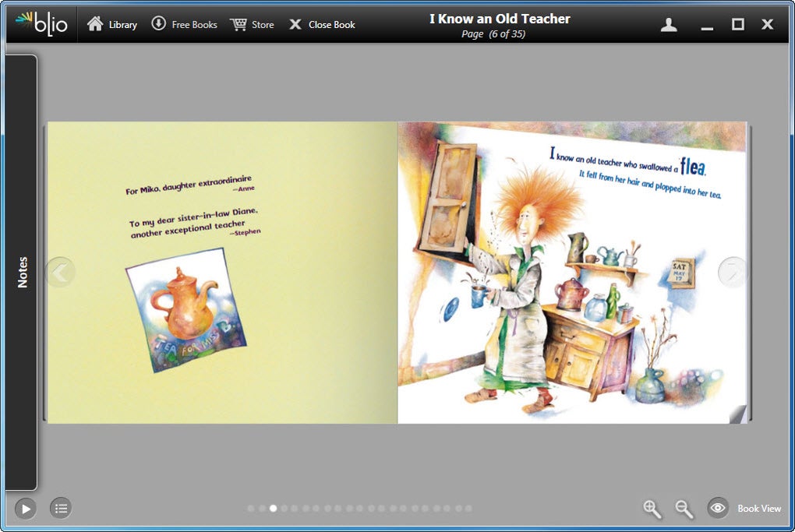Open the Free Books download section
Screen dimensions: 795x532
click(x=184, y=24)
